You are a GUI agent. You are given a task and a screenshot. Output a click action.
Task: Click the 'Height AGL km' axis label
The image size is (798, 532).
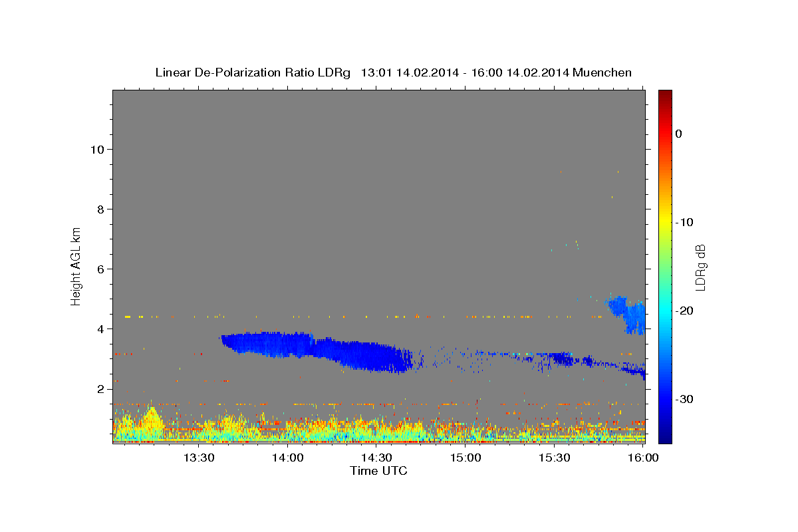76,265
